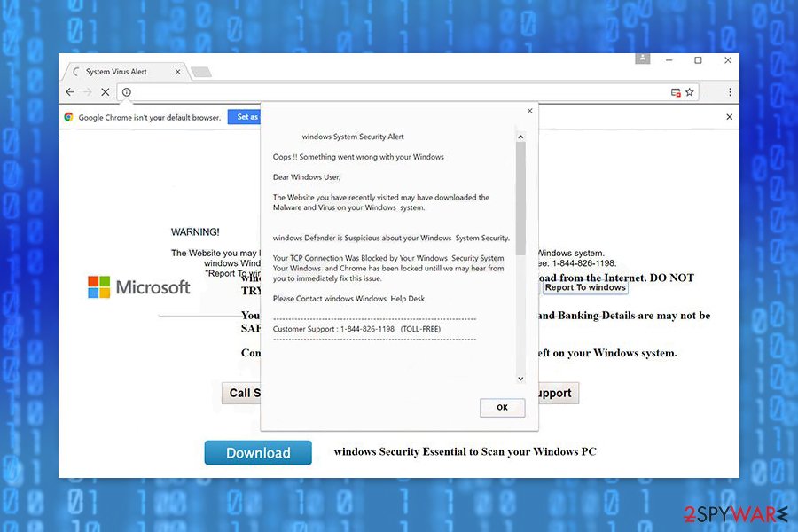This screenshot has height=532, width=798.
Task: Dismiss the default browser infobar
Action: pos(729,117)
